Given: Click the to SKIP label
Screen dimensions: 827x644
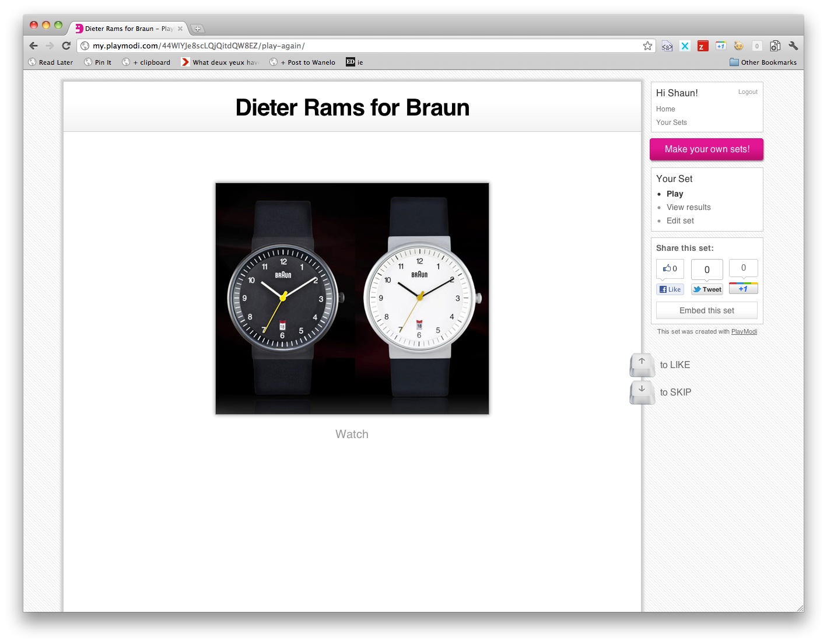Looking at the screenshot, I should [675, 392].
